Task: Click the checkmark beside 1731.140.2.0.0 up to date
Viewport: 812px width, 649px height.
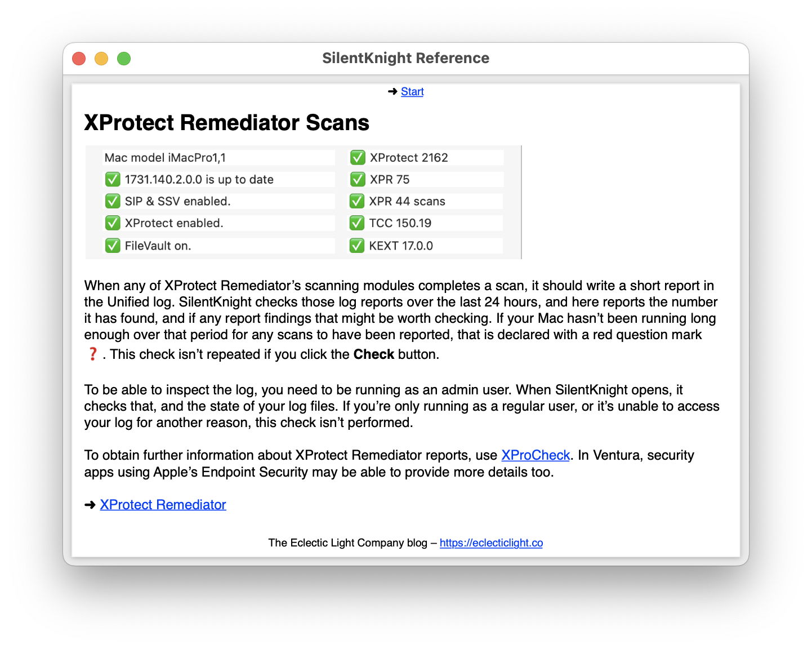Action: (x=113, y=180)
